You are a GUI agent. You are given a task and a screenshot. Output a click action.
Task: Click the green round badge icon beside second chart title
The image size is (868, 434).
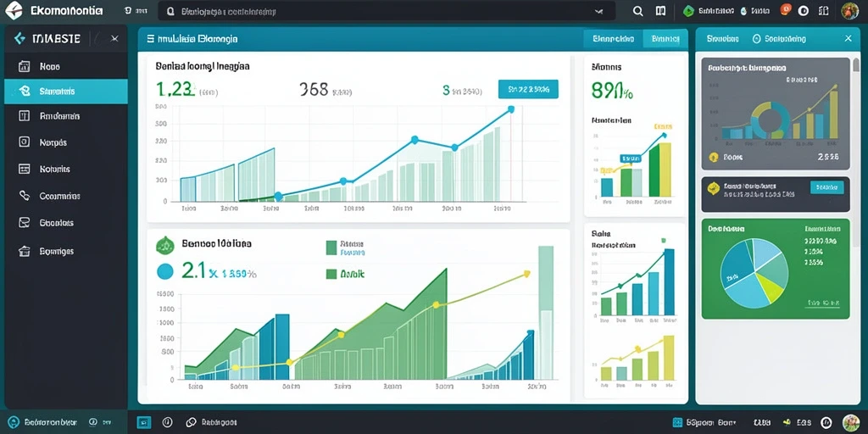165,245
